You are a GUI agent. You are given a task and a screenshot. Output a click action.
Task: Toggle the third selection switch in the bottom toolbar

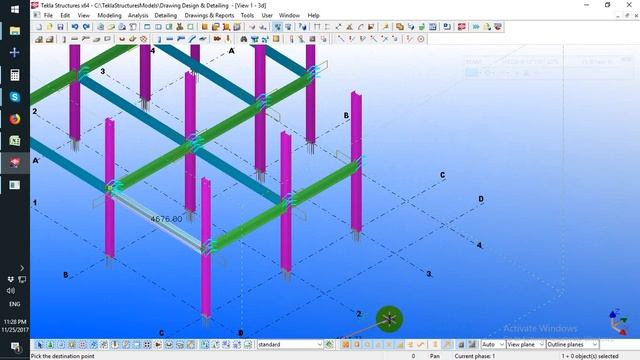[x=61, y=345]
